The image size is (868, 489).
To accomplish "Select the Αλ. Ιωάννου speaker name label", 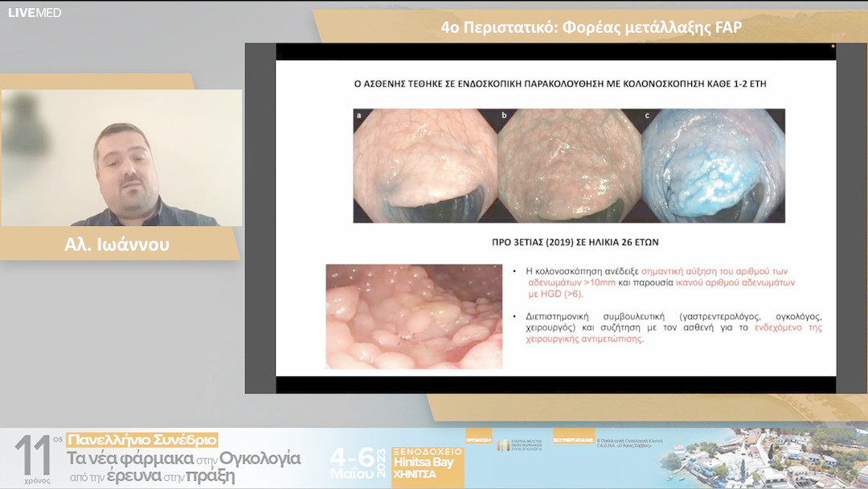I will 117,244.
